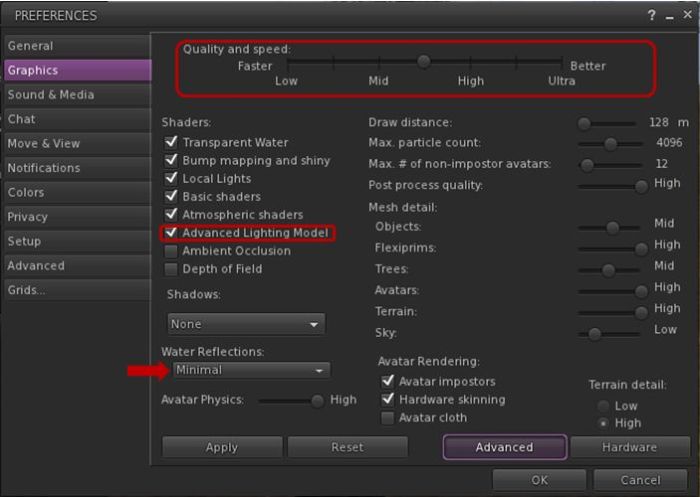The height and width of the screenshot is (497, 700).
Task: Open the Grids... tab
Action: tap(77, 290)
